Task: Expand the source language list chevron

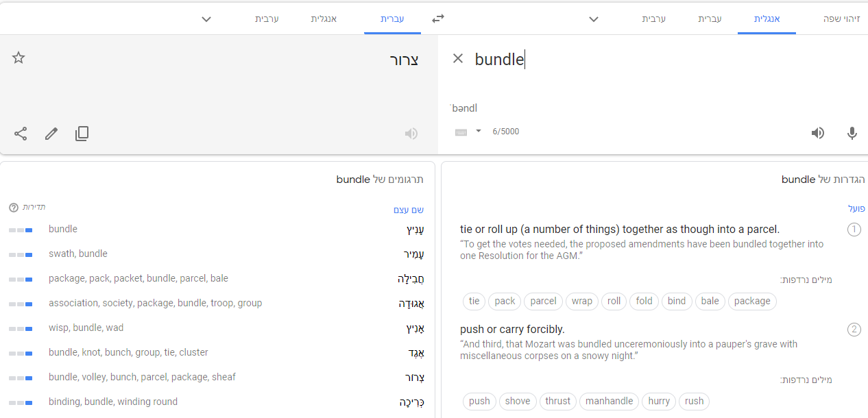Action: point(594,19)
